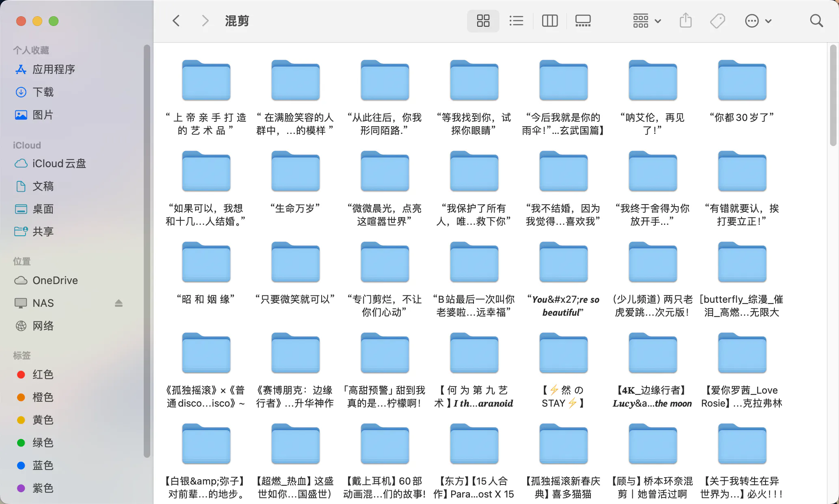Open the more actions dropdown
839x504 pixels.
pyautogui.click(x=758, y=21)
